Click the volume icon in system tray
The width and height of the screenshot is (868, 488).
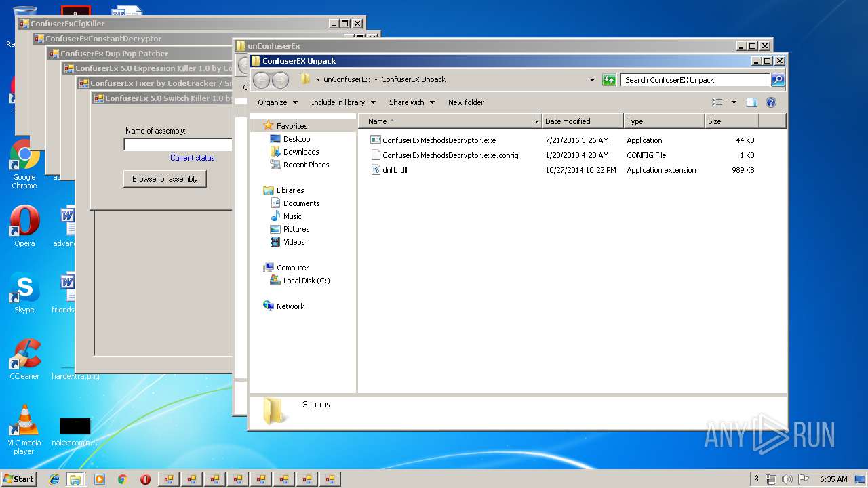pyautogui.click(x=787, y=479)
